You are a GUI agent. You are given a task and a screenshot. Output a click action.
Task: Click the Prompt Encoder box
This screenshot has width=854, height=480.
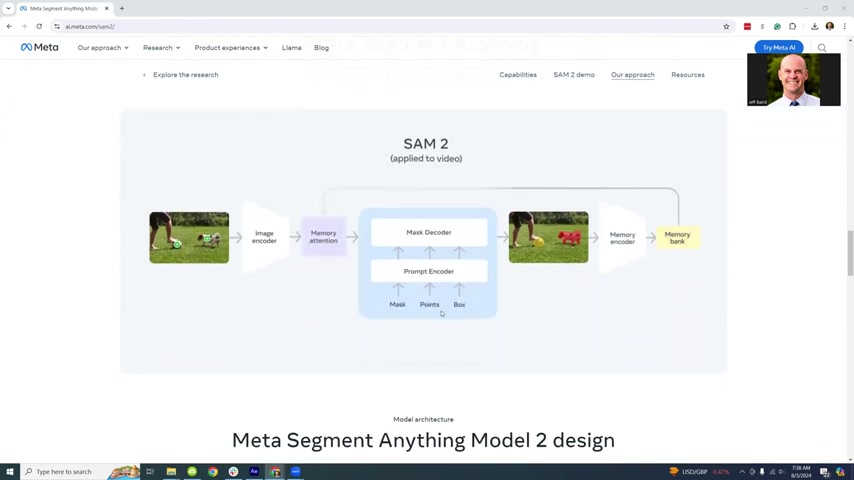pos(429,271)
